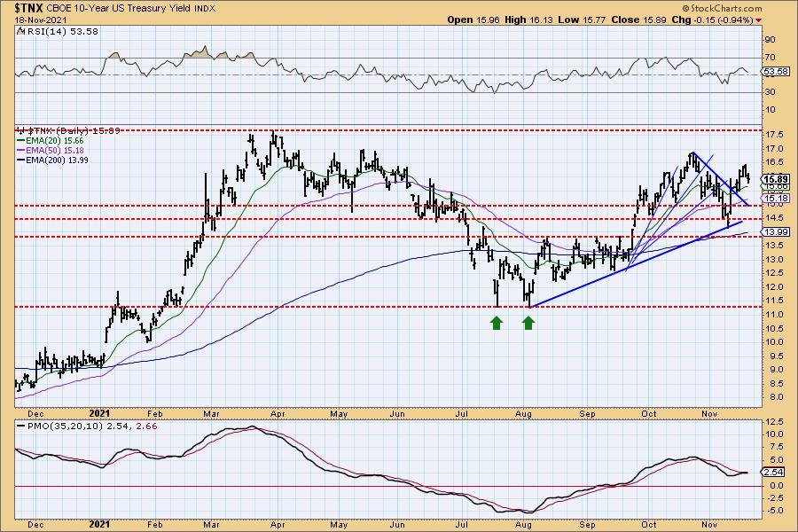
Task: Click the 15.18 EMA(50) tag on price axis
Action: coord(777,198)
